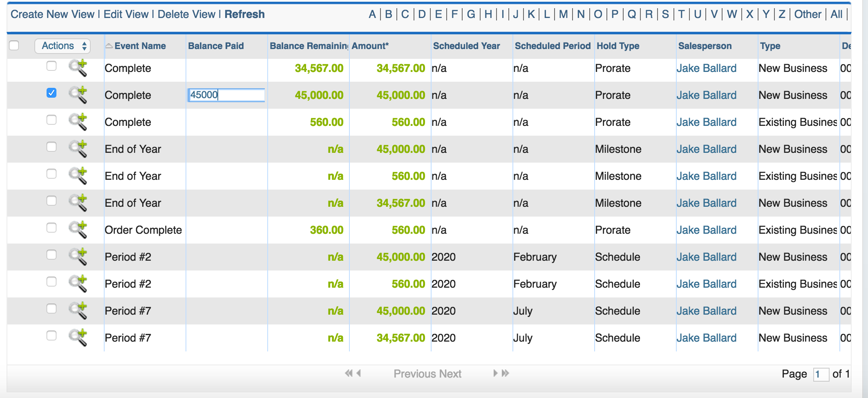Click the magnifier icon in the last Period #7 row
868x398 pixels.
(x=78, y=338)
